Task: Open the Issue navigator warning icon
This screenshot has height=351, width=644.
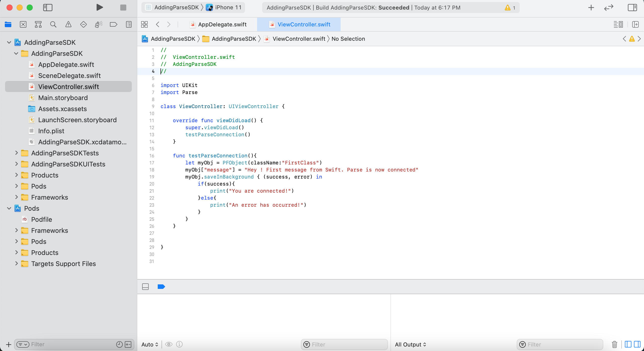Action: [x=68, y=24]
